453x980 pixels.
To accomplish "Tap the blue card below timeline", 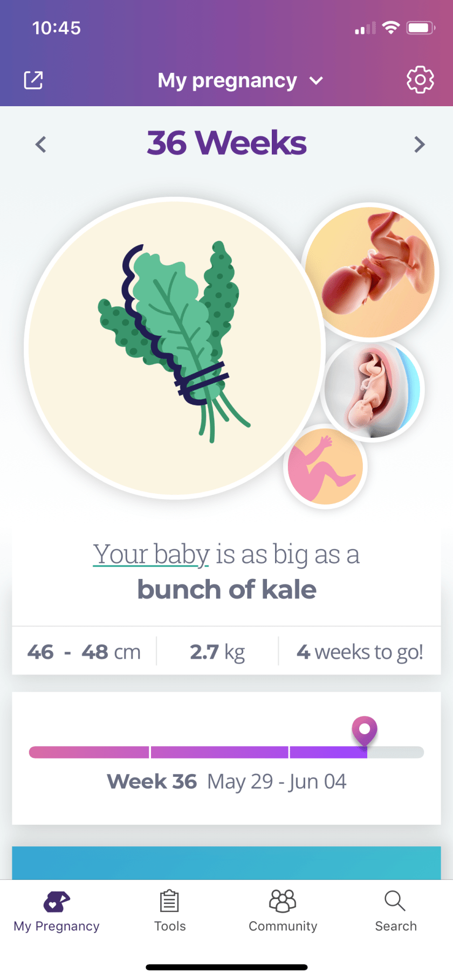I will pos(226,862).
